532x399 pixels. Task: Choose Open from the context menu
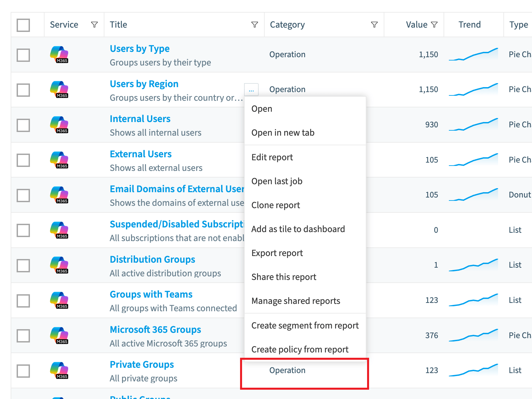[x=305, y=109]
